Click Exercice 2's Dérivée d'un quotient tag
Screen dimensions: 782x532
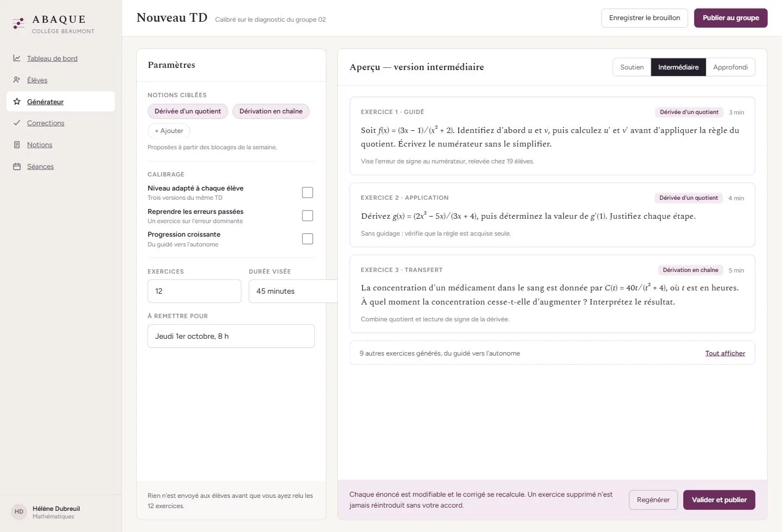pos(689,198)
